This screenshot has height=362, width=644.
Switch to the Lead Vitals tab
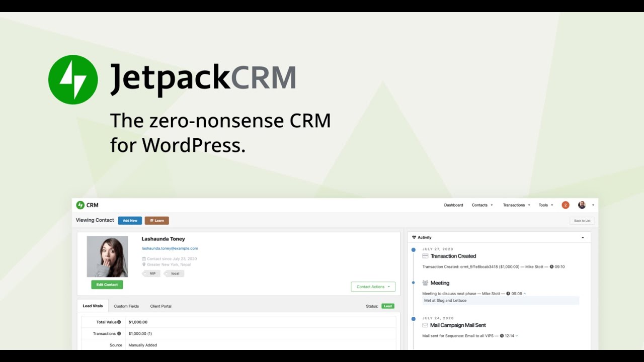tap(93, 306)
